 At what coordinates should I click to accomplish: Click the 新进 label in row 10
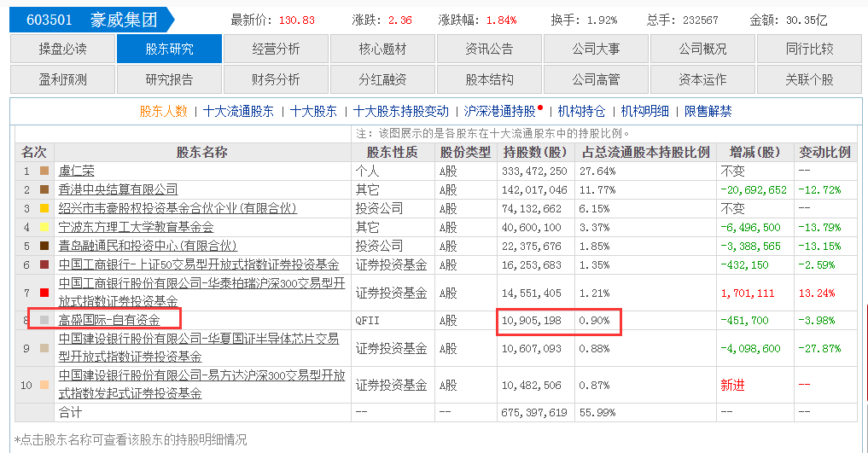[x=732, y=385]
